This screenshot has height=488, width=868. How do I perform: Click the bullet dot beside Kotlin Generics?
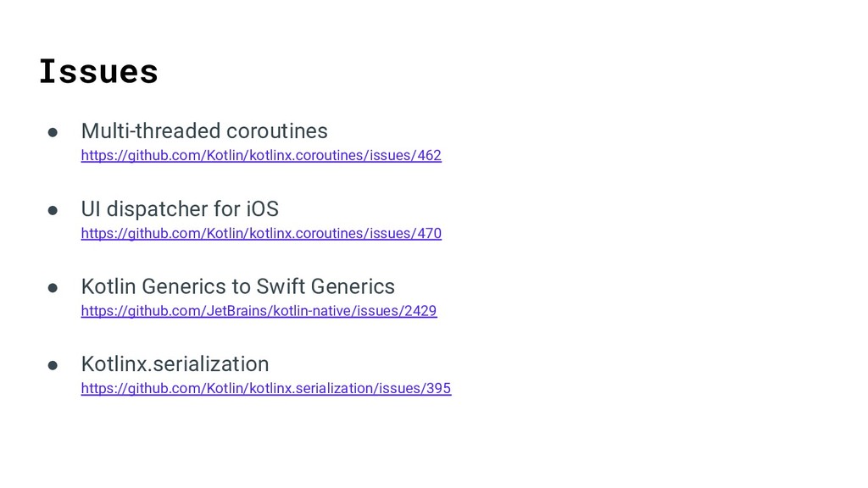pos(53,288)
